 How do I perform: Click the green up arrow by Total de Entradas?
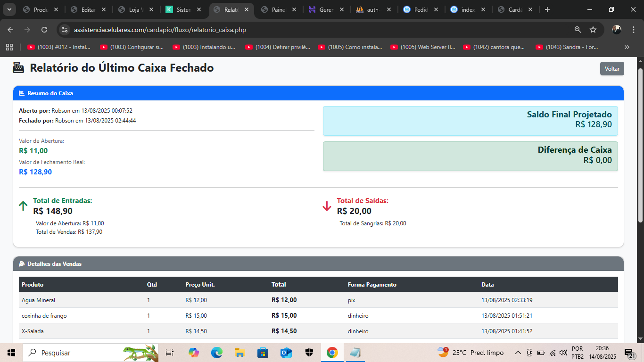pos(23,206)
